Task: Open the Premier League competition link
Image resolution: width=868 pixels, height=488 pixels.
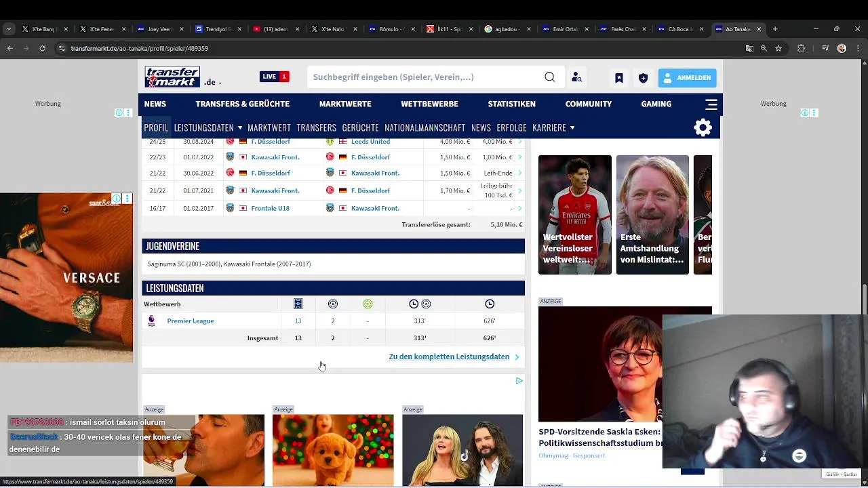Action: tap(191, 321)
